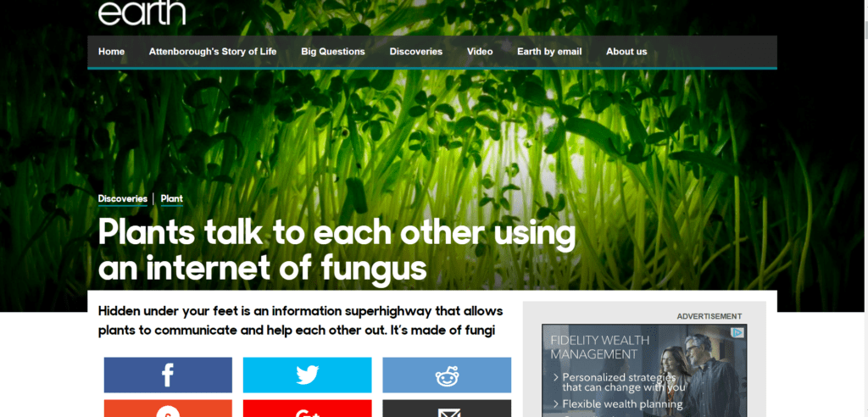The image size is (868, 417).
Task: Click the Flexible wealth planning chevron
Action: 555,405
